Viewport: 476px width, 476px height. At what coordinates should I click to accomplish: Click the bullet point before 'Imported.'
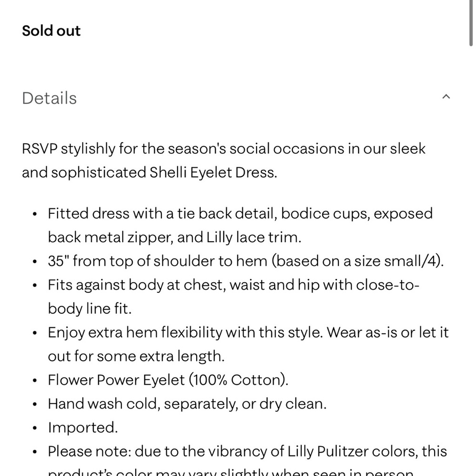(35, 428)
